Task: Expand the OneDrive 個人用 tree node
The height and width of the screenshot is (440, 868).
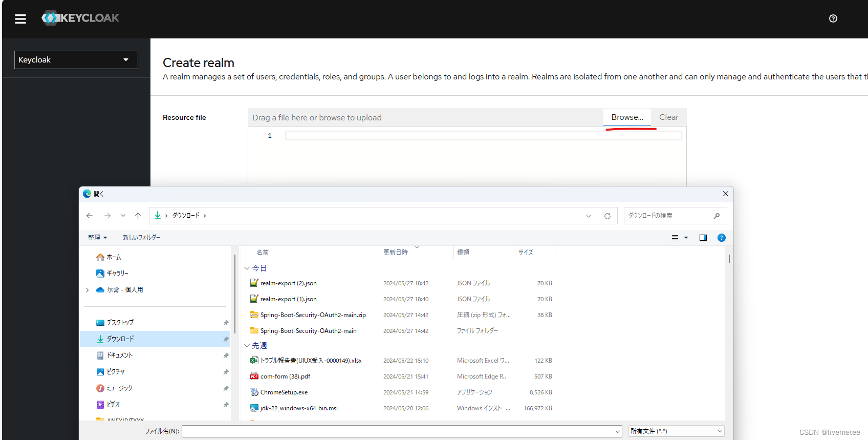Action: 87,290
